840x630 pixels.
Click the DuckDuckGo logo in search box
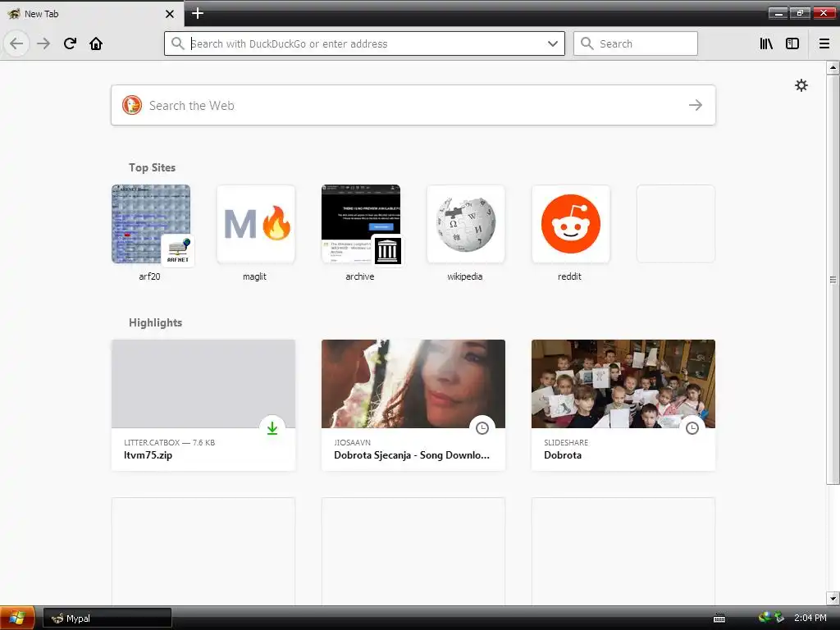click(x=132, y=105)
